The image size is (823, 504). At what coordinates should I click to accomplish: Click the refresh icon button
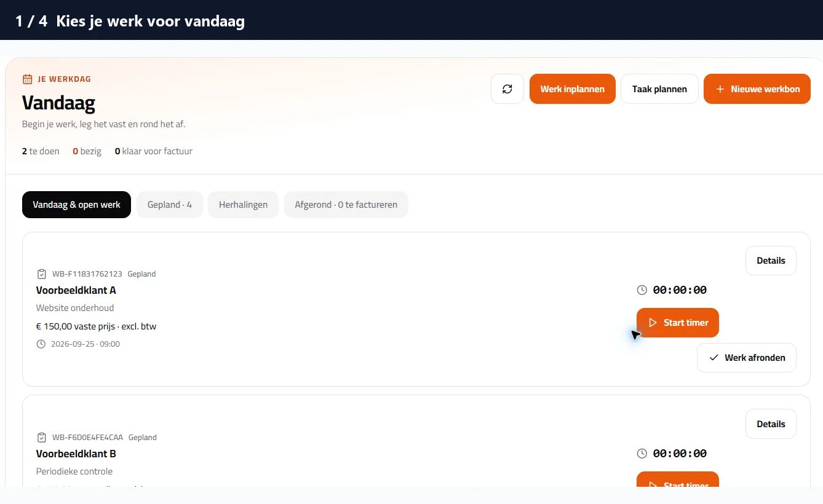[x=507, y=89]
